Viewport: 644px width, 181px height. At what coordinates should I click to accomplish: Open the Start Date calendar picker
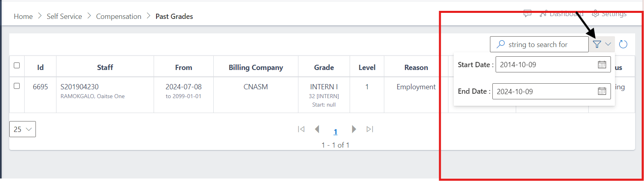pyautogui.click(x=602, y=65)
